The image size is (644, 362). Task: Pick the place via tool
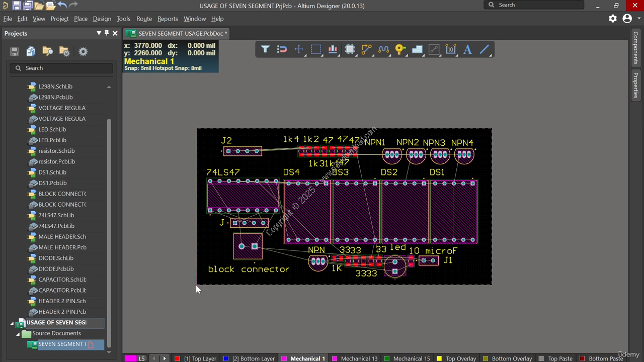coord(400,49)
